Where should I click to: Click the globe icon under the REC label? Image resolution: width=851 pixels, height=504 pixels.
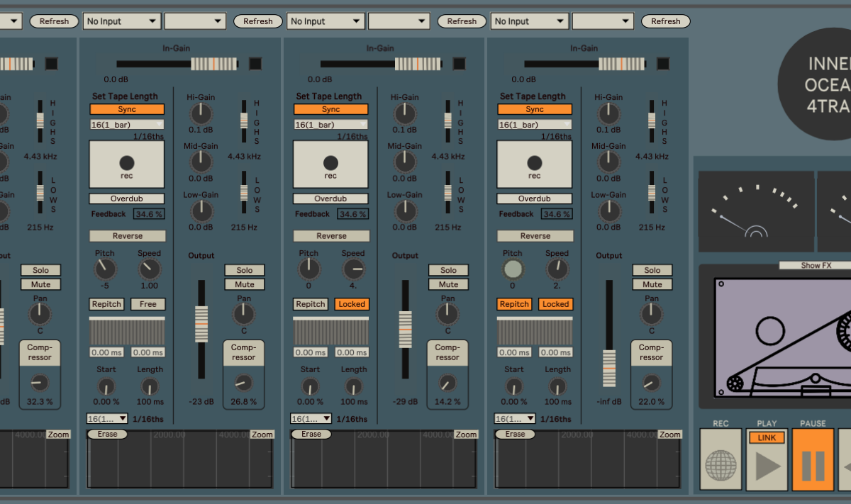pyautogui.click(x=720, y=466)
